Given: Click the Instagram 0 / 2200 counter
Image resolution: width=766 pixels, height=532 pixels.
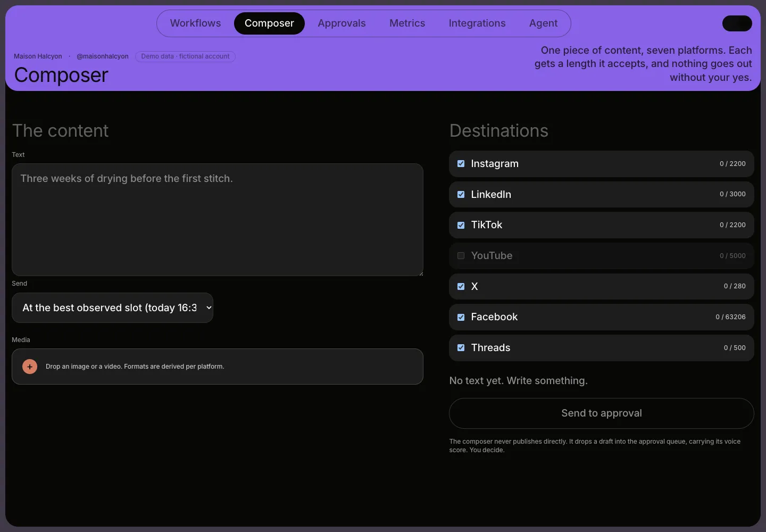Looking at the screenshot, I should click(732, 164).
